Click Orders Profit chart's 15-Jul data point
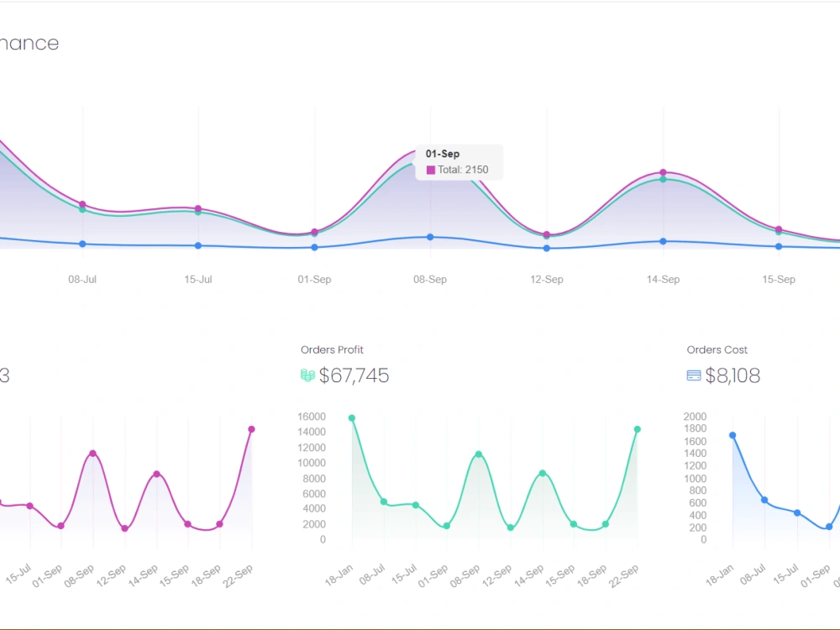840x630 pixels. click(x=416, y=505)
